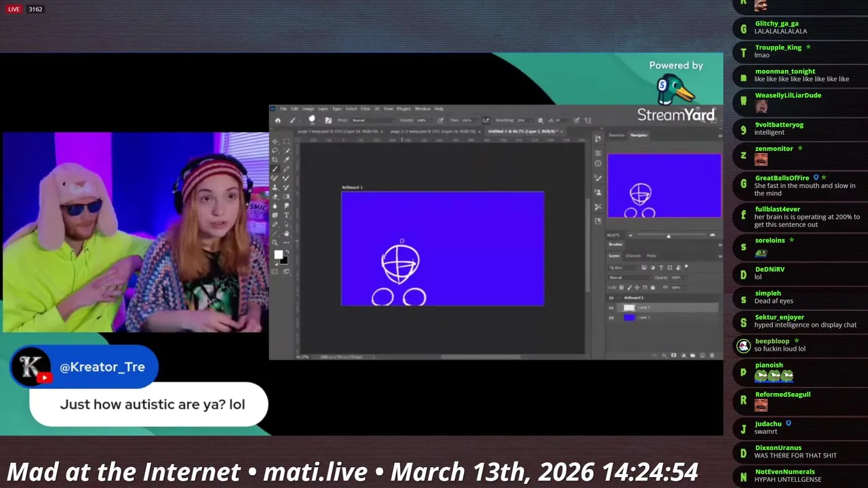Select the Pen tool

(x=275, y=224)
